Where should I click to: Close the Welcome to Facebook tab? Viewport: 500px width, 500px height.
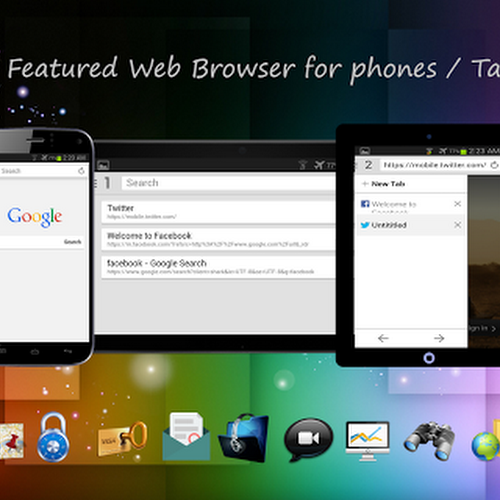tap(458, 204)
